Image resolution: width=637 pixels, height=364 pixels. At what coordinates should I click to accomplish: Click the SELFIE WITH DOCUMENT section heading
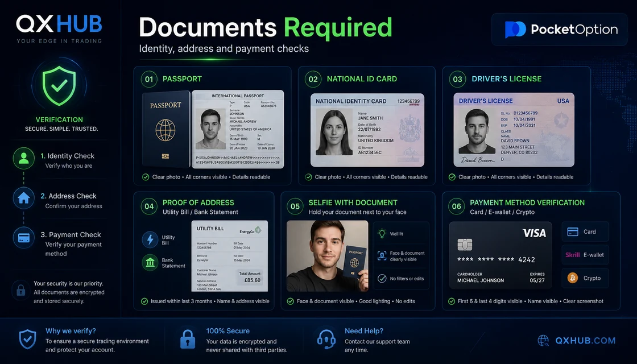[x=353, y=202]
